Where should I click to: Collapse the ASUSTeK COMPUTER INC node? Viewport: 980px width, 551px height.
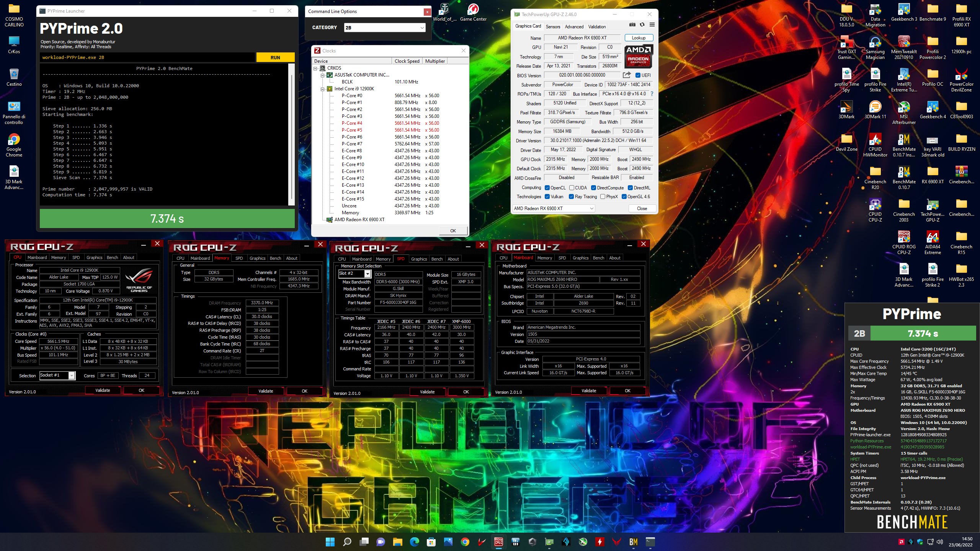pos(322,75)
